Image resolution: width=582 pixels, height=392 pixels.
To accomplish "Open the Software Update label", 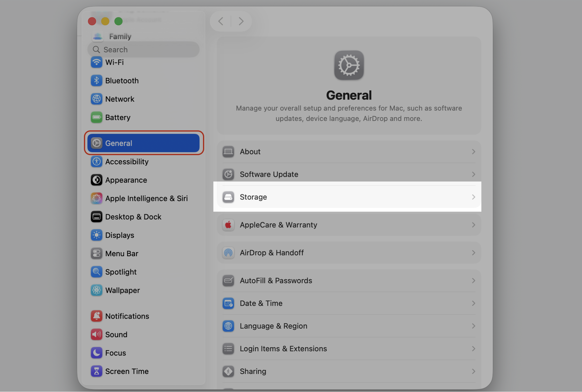I will (269, 174).
